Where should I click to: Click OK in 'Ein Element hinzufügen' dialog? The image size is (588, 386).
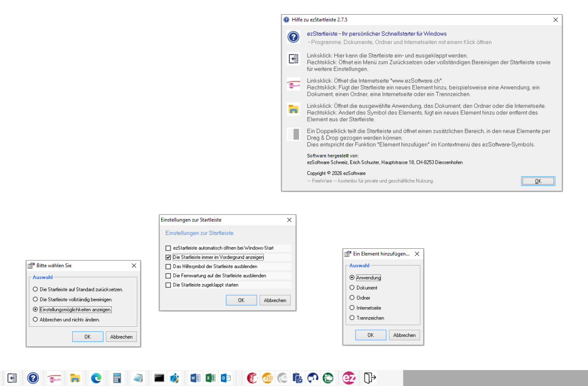pyautogui.click(x=371, y=335)
